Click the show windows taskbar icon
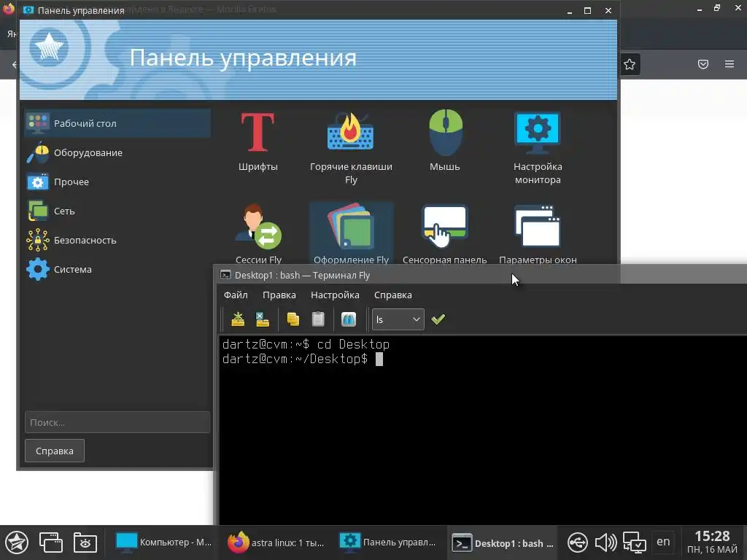747x560 pixels. point(51,542)
